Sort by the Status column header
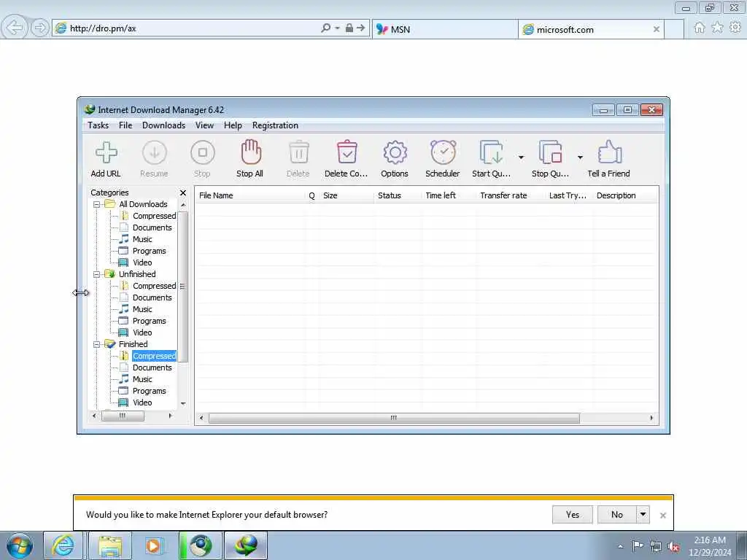This screenshot has height=560, width=747. click(398, 195)
